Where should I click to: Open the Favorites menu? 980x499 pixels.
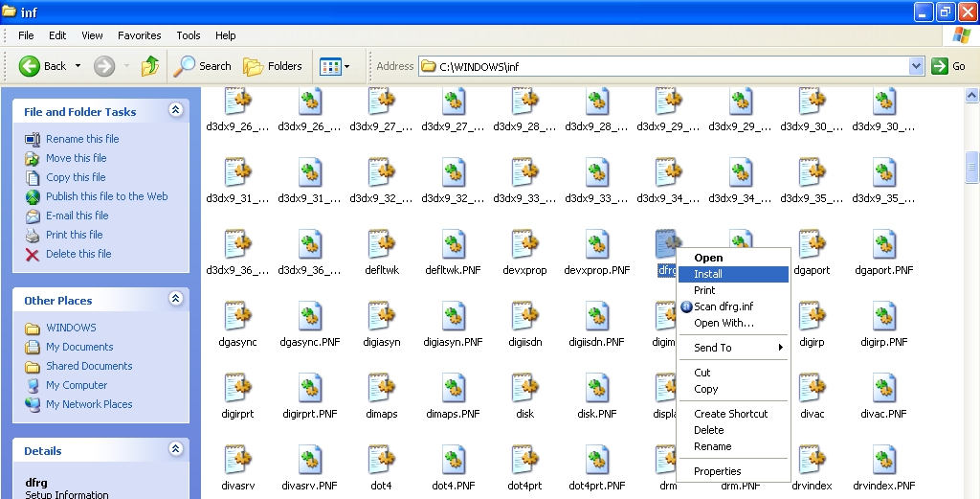(140, 35)
